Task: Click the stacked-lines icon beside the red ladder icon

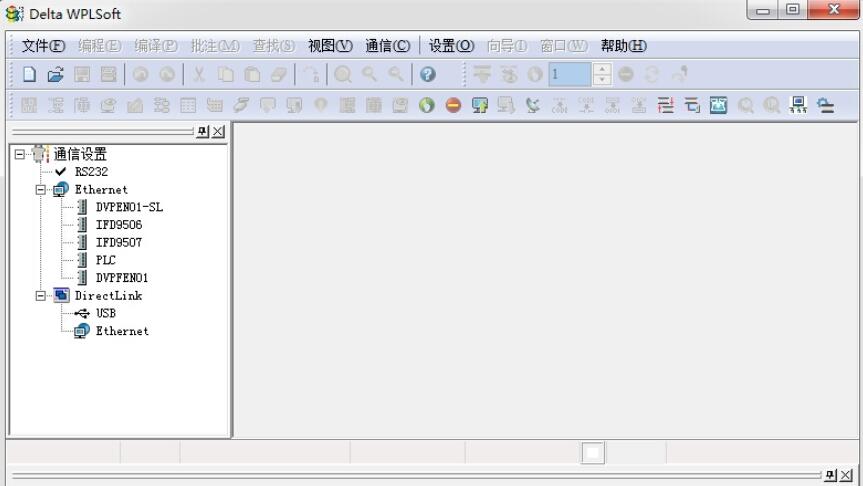Action: click(x=692, y=105)
